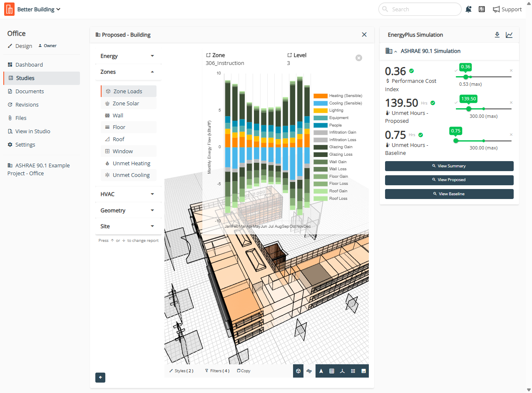Toggle the Cooling (Sensible) legend entry
Image resolution: width=532 pixels, height=393 pixels.
[337, 103]
